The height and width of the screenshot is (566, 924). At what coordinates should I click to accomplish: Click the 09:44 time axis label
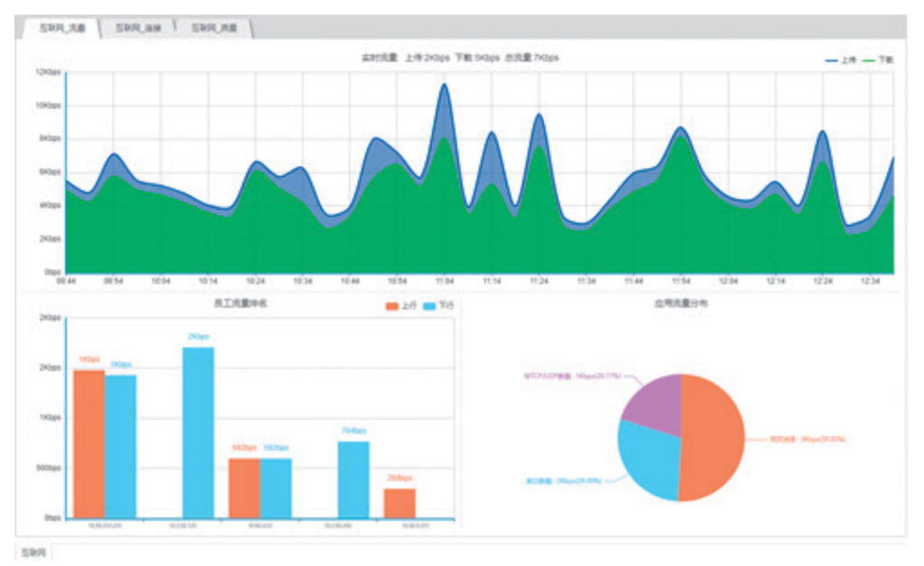66,281
